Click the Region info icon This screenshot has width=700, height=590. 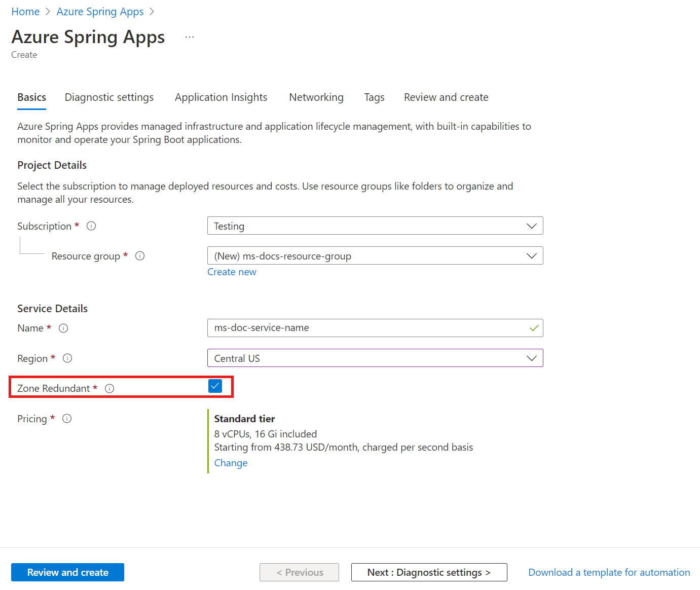point(67,358)
